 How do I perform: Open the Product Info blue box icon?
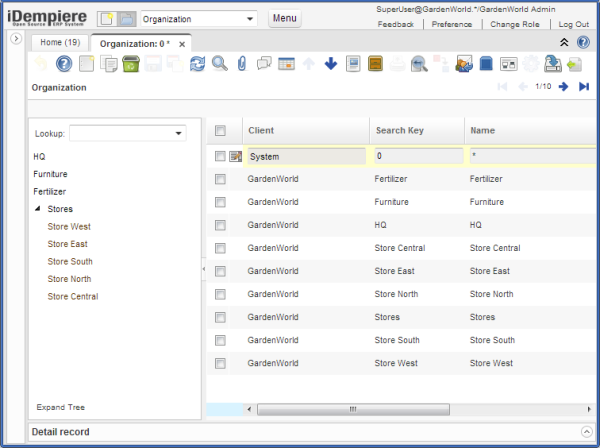[x=486, y=64]
